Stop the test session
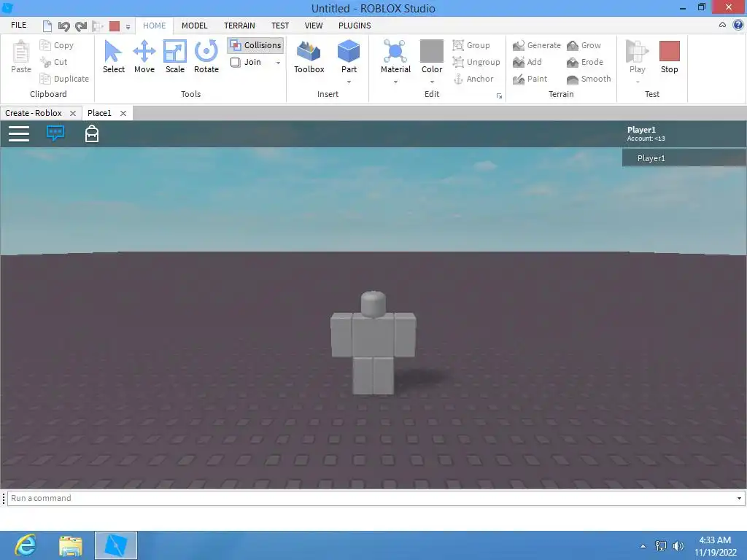Image resolution: width=747 pixels, height=560 pixels. [x=670, y=57]
